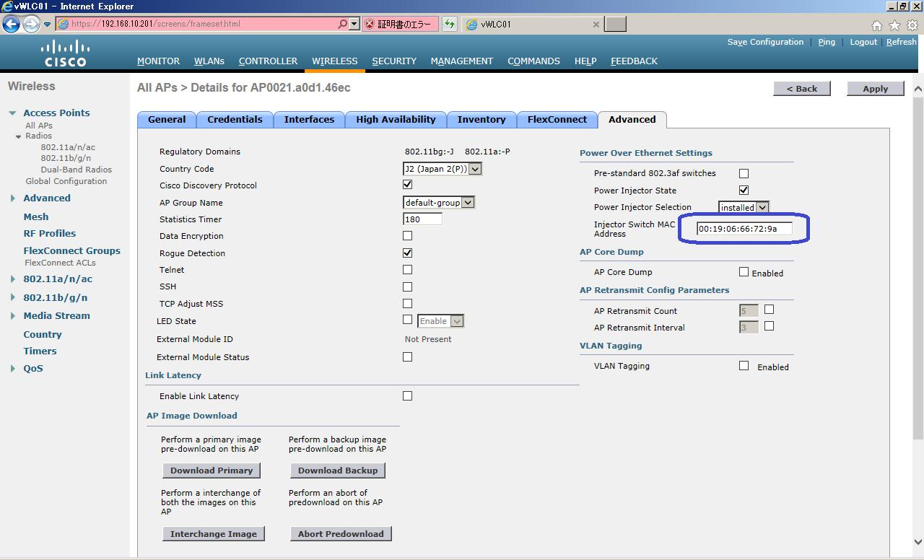Image resolution: width=924 pixels, height=560 pixels.
Task: Open the COMMANDS menu
Action: pos(533,61)
